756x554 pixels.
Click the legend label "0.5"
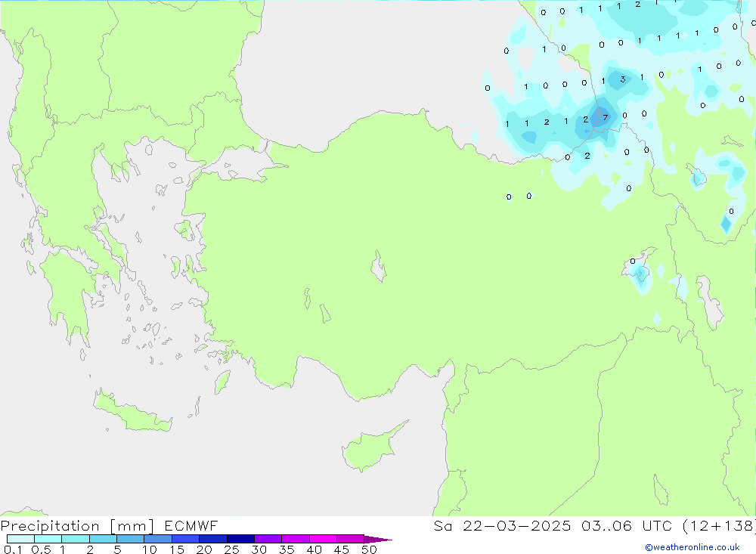click(x=41, y=549)
